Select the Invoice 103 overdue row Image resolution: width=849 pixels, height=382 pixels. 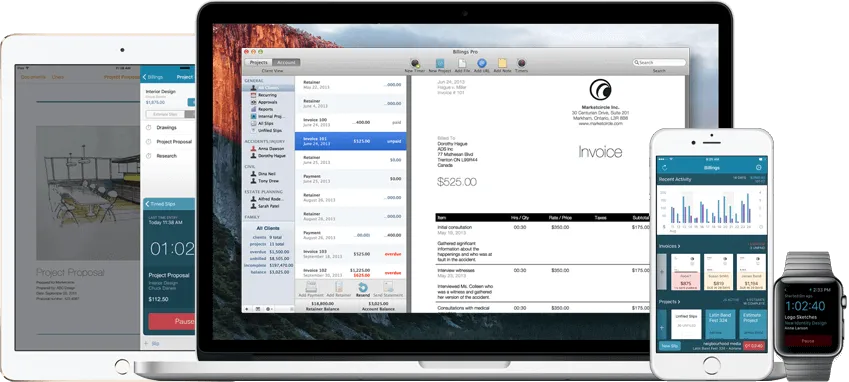tap(350, 254)
